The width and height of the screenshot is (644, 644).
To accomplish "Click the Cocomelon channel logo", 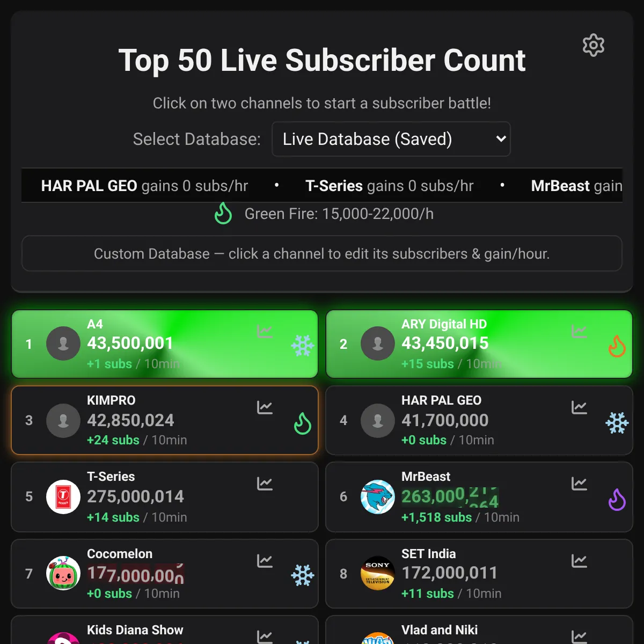I will [x=63, y=573].
